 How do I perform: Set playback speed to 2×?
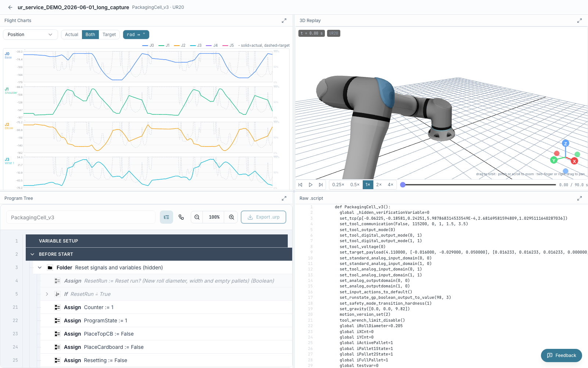[x=379, y=185]
